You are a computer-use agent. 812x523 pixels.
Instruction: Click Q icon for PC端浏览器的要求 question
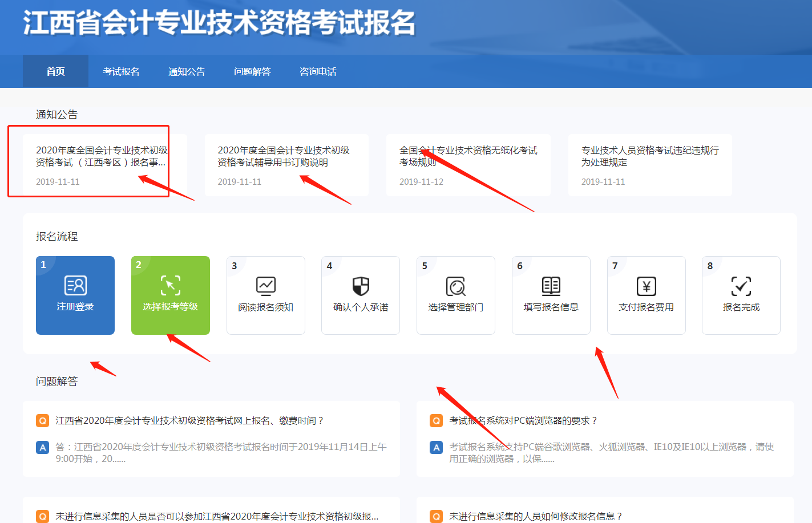(437, 421)
